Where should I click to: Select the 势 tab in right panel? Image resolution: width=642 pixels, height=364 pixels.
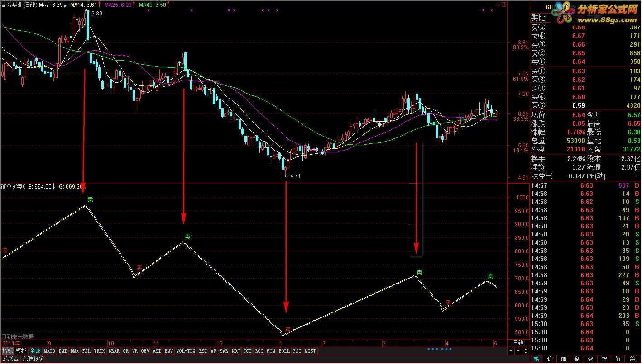(x=591, y=359)
